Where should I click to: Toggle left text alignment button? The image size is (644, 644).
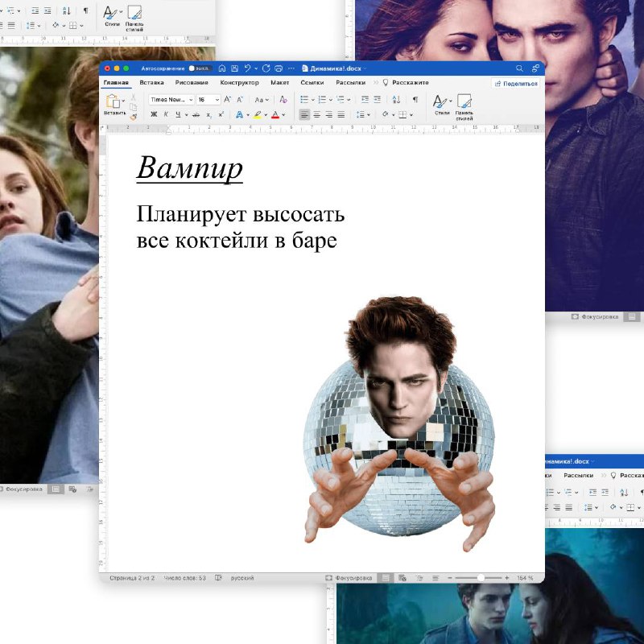(304, 114)
